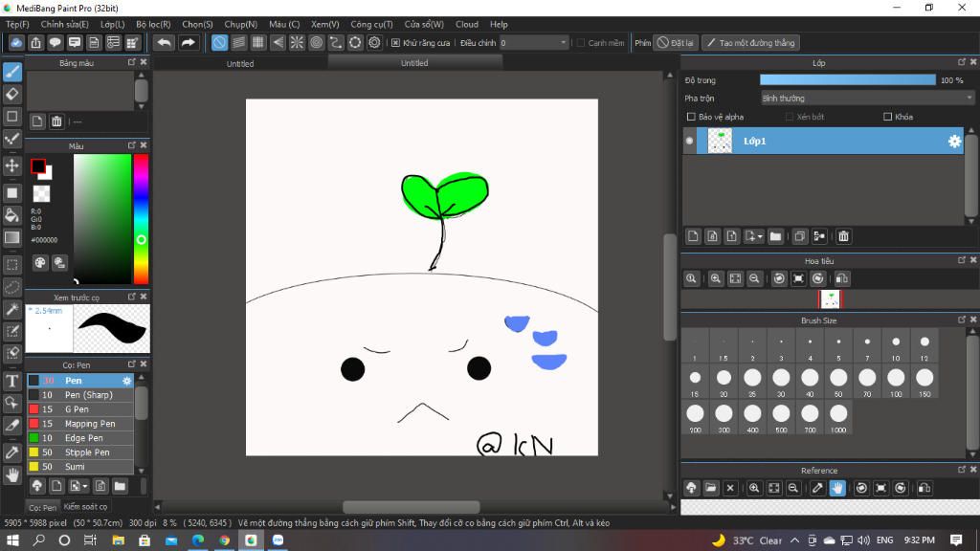Open the Lớp1 layer settings gear
This screenshot has width=980, height=551.
point(954,142)
